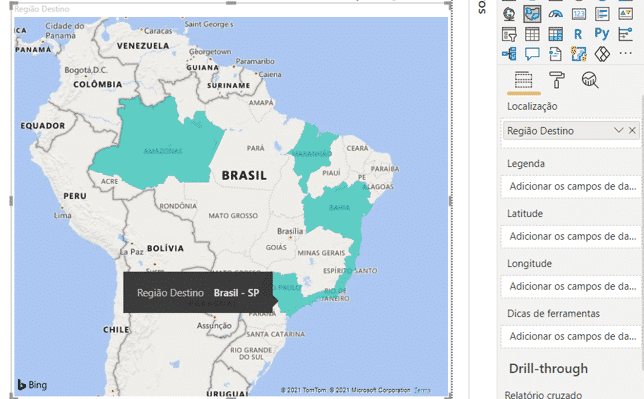The image size is (644, 399).
Task: Click the Legenda add data fields well
Action: click(x=570, y=187)
